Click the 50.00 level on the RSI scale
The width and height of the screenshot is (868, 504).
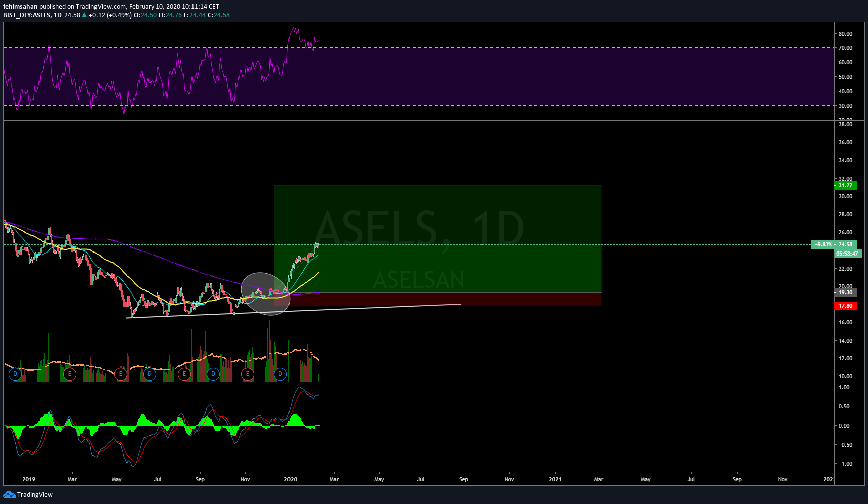(x=845, y=77)
